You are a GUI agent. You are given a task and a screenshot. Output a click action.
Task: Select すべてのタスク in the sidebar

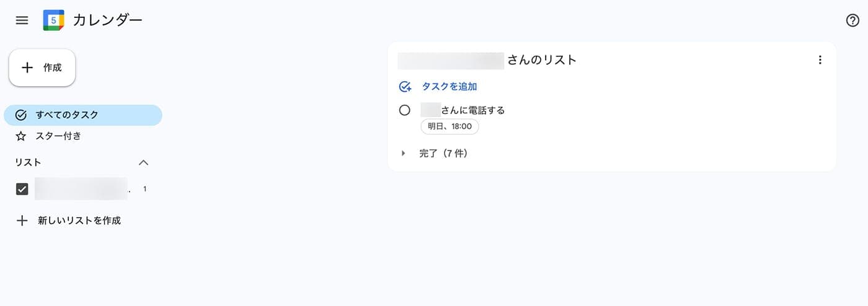pyautogui.click(x=83, y=115)
